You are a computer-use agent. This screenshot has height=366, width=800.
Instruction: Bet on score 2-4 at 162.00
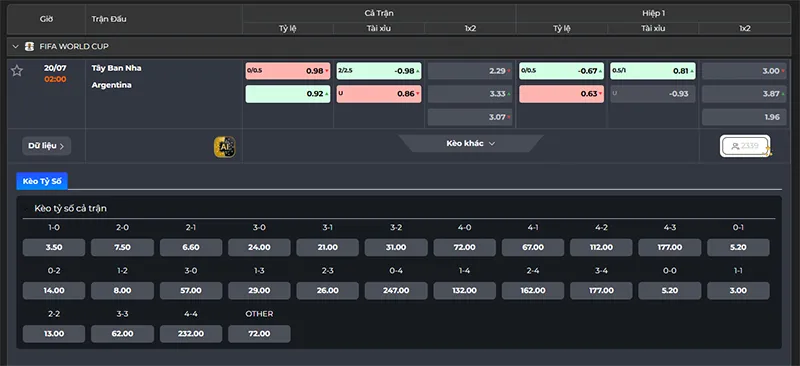[x=533, y=290]
